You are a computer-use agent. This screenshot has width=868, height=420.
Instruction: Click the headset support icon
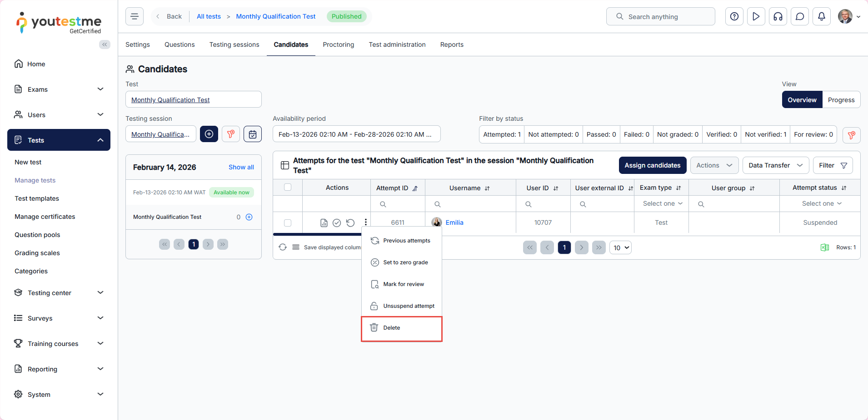click(778, 16)
